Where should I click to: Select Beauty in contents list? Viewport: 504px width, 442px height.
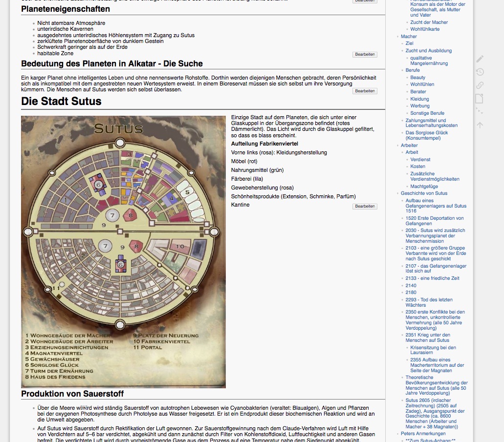[x=417, y=78]
